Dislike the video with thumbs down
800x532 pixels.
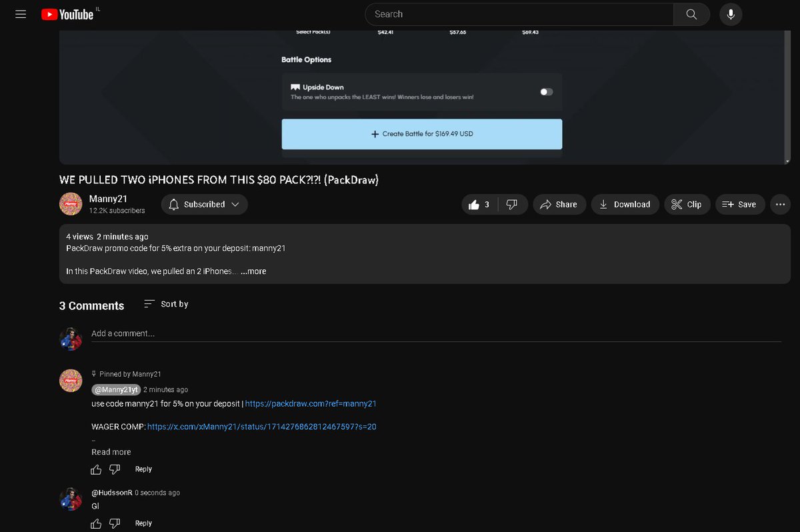(513, 205)
